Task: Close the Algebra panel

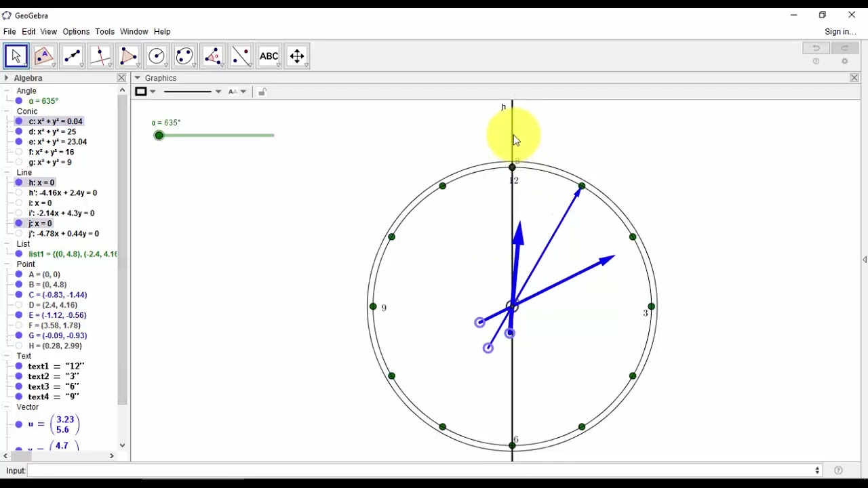Action: [x=121, y=78]
